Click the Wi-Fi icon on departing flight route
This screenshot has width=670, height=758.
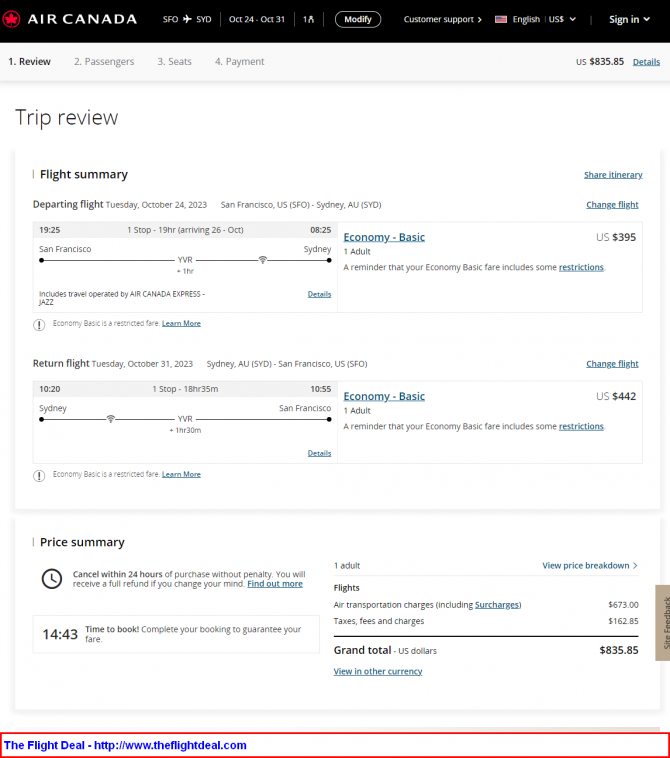point(262,260)
